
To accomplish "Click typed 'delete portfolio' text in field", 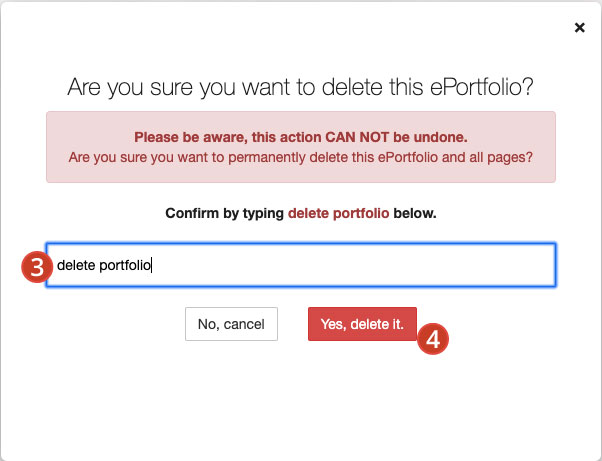I will pos(104,265).
